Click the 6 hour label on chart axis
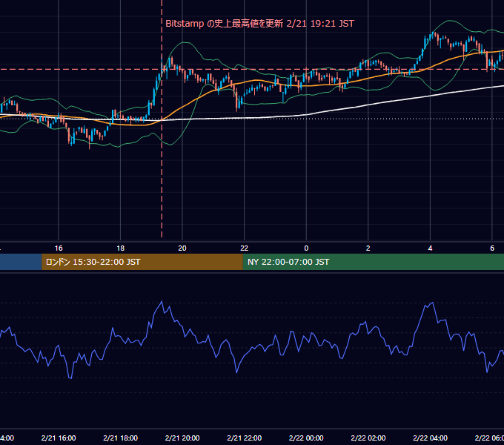The image size is (504, 445). pos(492,248)
